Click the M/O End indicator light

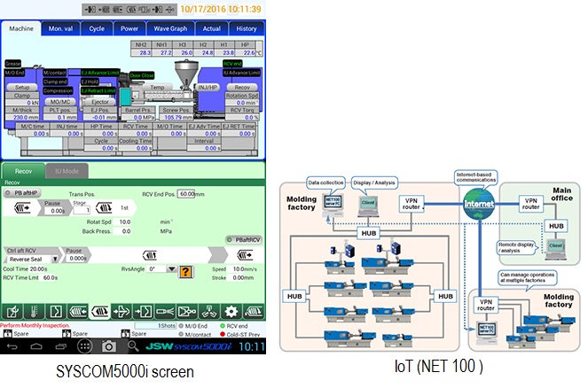point(181,326)
